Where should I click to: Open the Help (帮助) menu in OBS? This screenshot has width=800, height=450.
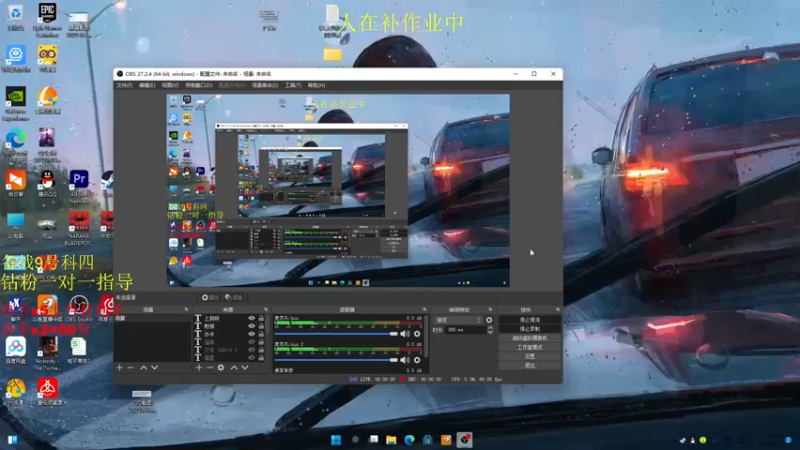(316, 85)
